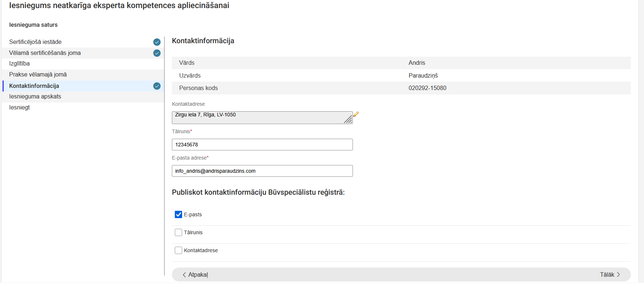644x284 pixels.
Task: Select the Izglītība step in sidebar
Action: click(19, 64)
